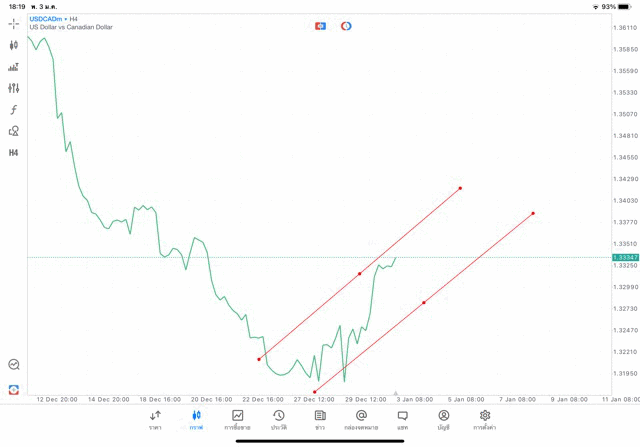This screenshot has width=640, height=447.
Task: Open the bar chart settings icon
Action: (14, 67)
